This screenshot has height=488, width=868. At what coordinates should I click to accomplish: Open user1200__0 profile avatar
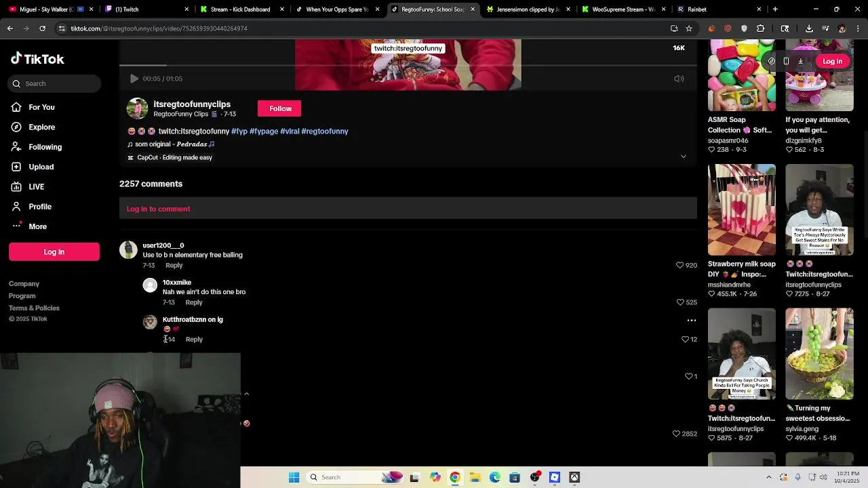128,249
